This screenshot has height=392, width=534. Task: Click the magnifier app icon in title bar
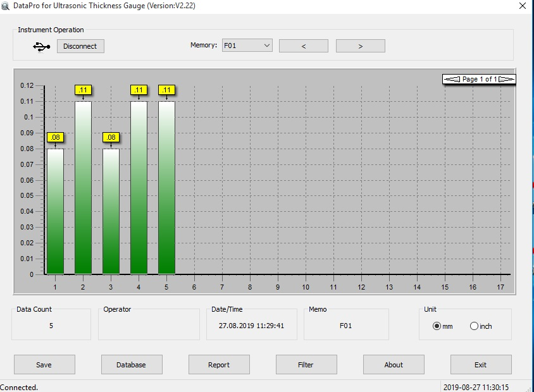point(6,6)
